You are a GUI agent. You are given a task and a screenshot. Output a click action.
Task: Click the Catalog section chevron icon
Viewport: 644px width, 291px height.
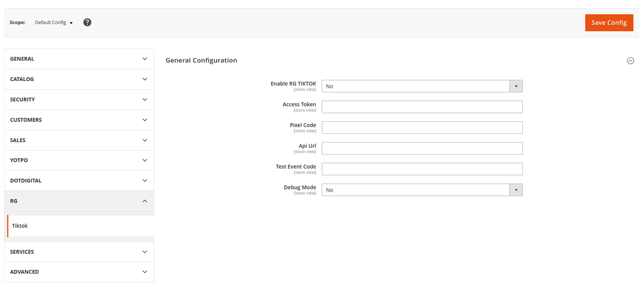point(145,79)
